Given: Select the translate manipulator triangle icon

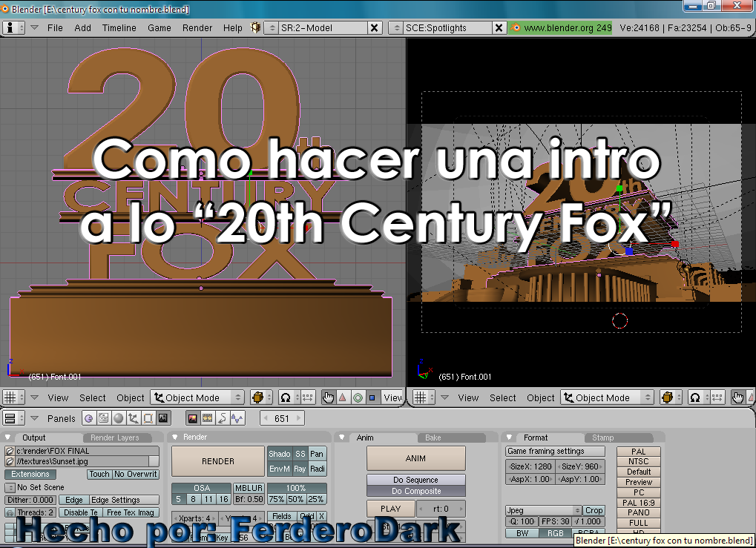Looking at the screenshot, I should point(343,397).
